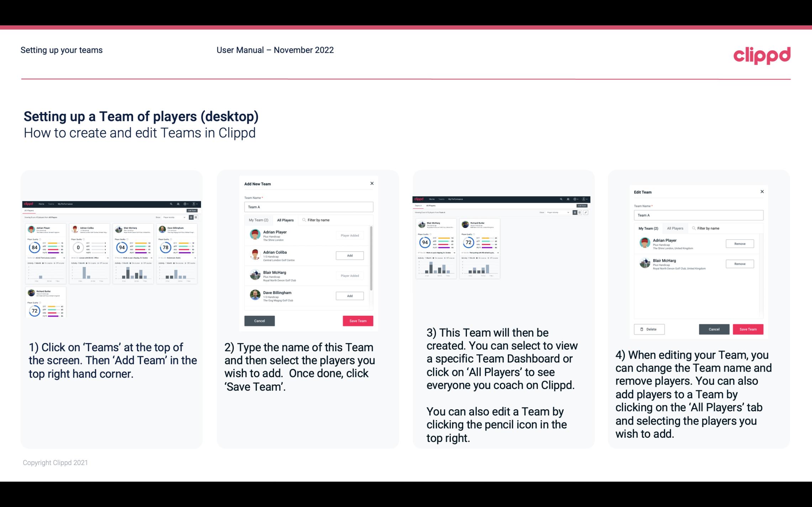Click Add button next to Adrian Coliba
This screenshot has height=507, width=812.
pos(349,255)
